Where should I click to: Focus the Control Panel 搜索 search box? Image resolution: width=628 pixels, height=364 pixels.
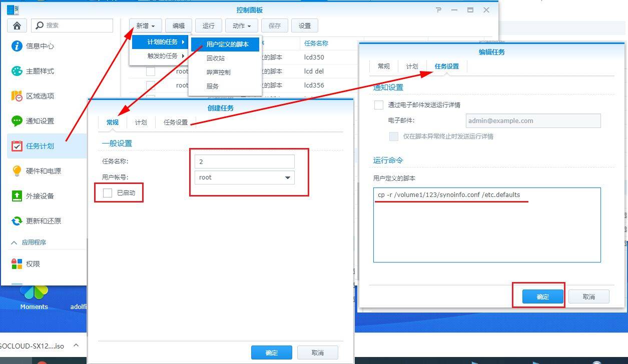click(72, 25)
